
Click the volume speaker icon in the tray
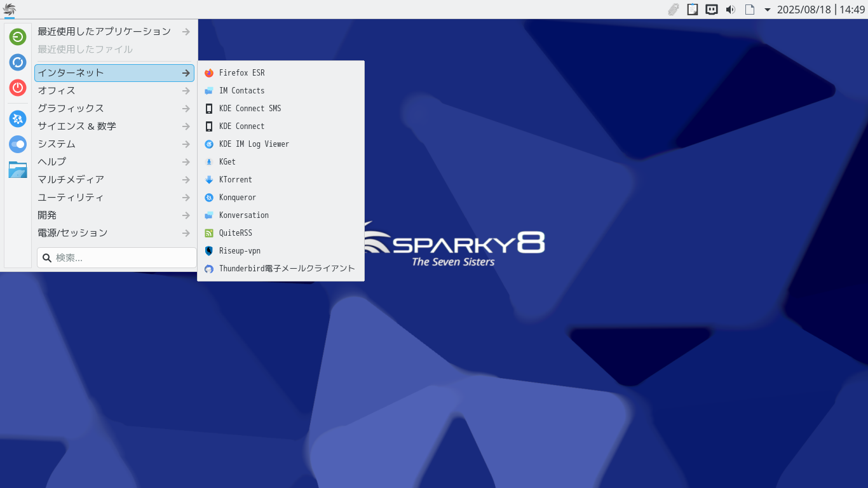(x=731, y=10)
